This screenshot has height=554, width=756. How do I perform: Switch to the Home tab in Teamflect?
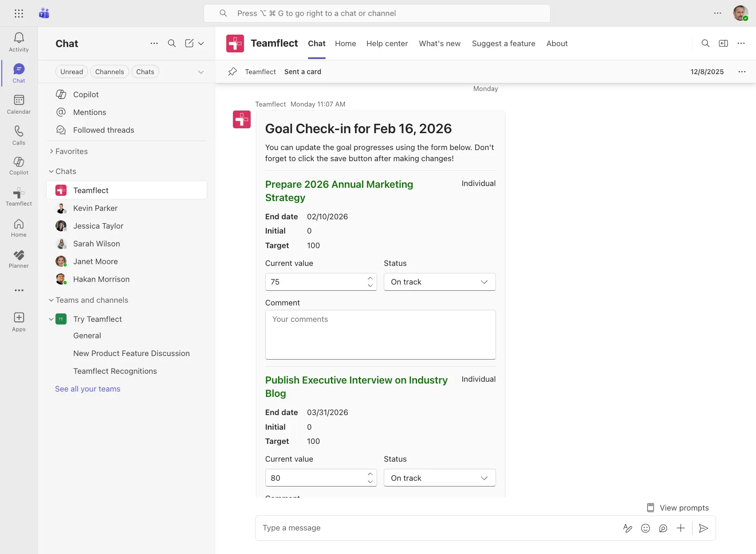(345, 44)
